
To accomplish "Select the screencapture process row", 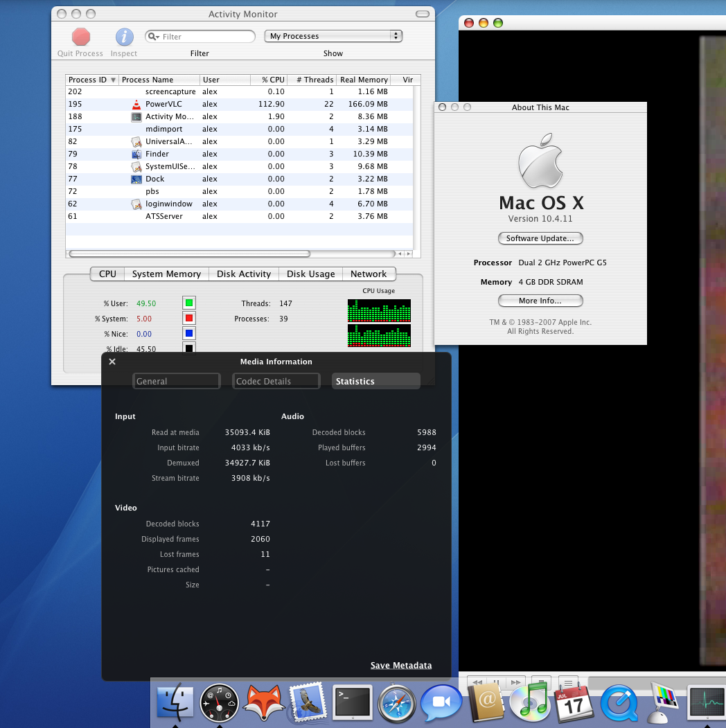I will tap(239, 92).
